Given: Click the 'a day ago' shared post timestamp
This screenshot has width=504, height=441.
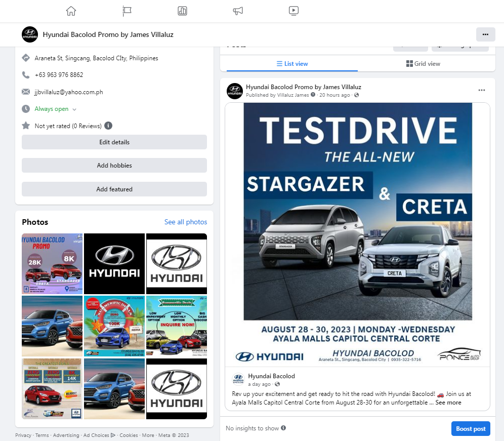Looking at the screenshot, I should tap(260, 384).
